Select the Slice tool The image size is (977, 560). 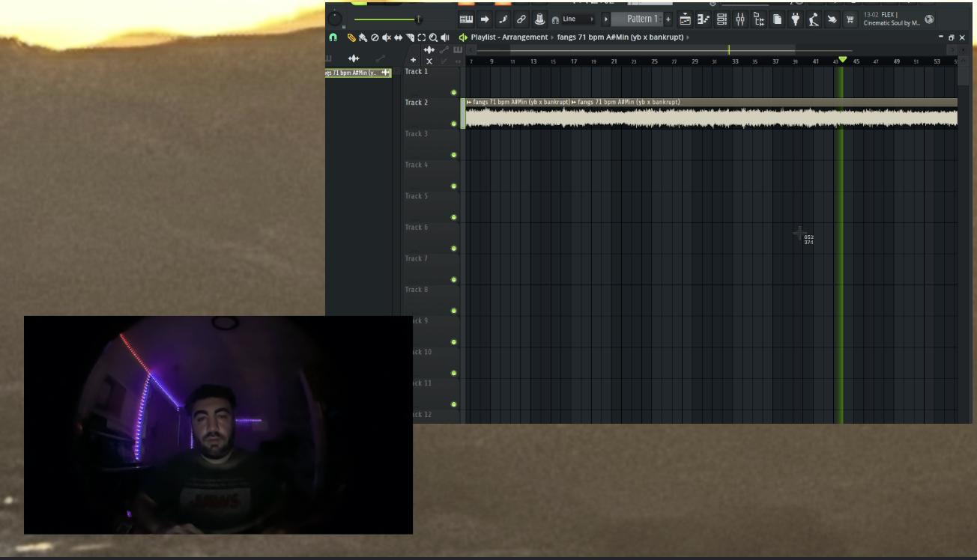[411, 37]
